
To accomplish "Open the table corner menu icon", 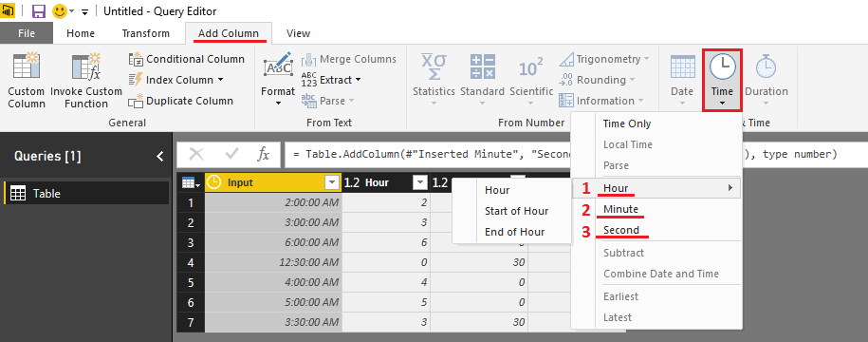I will point(191,183).
